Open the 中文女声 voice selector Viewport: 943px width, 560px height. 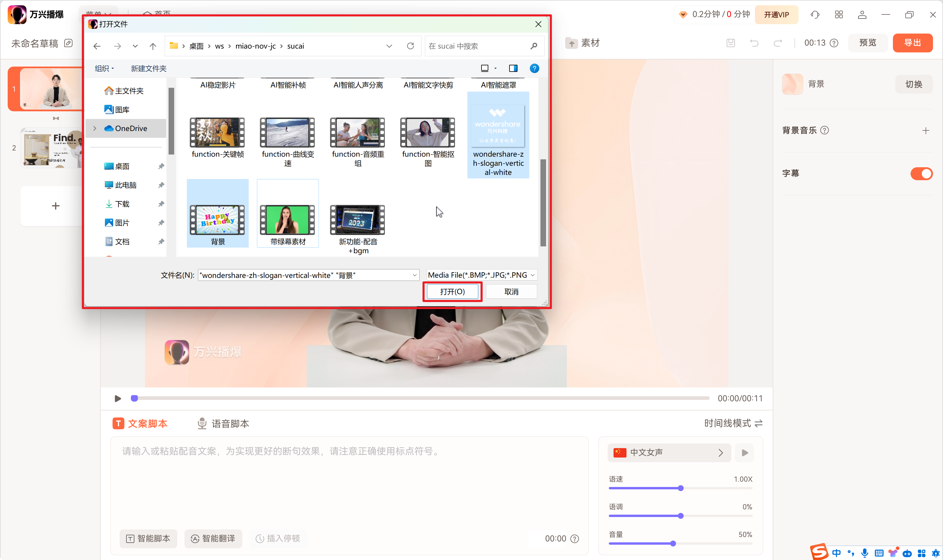pyautogui.click(x=669, y=453)
